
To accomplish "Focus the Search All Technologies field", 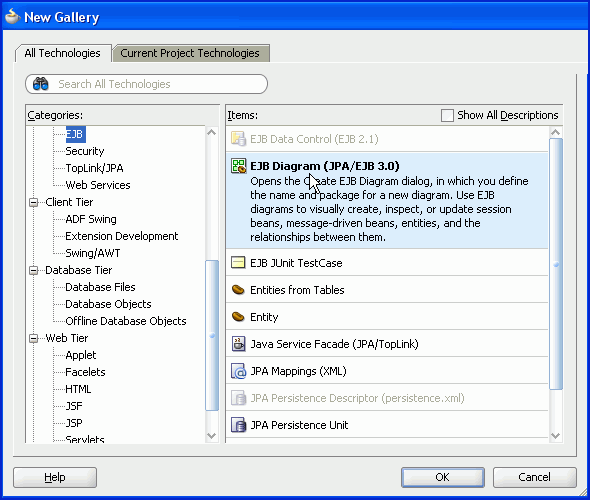I will (x=146, y=84).
